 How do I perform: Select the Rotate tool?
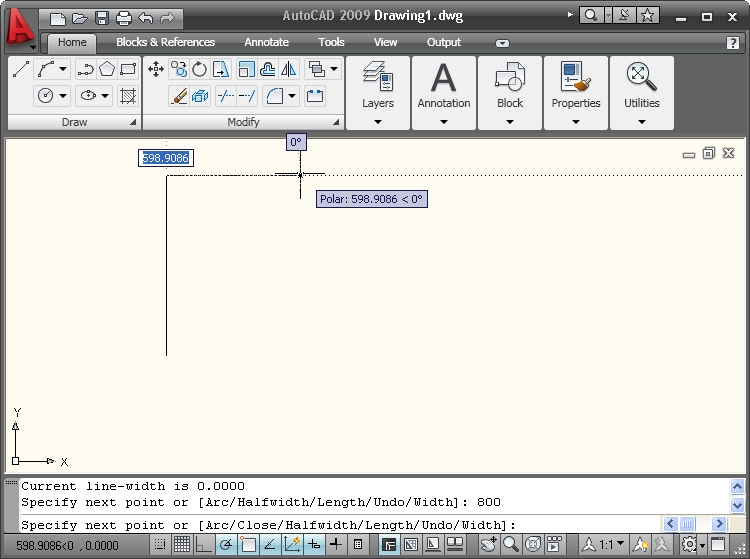199,69
